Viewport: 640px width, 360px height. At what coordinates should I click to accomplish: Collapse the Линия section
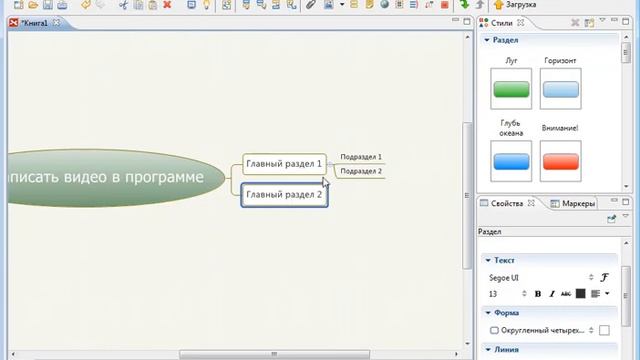click(x=488, y=349)
